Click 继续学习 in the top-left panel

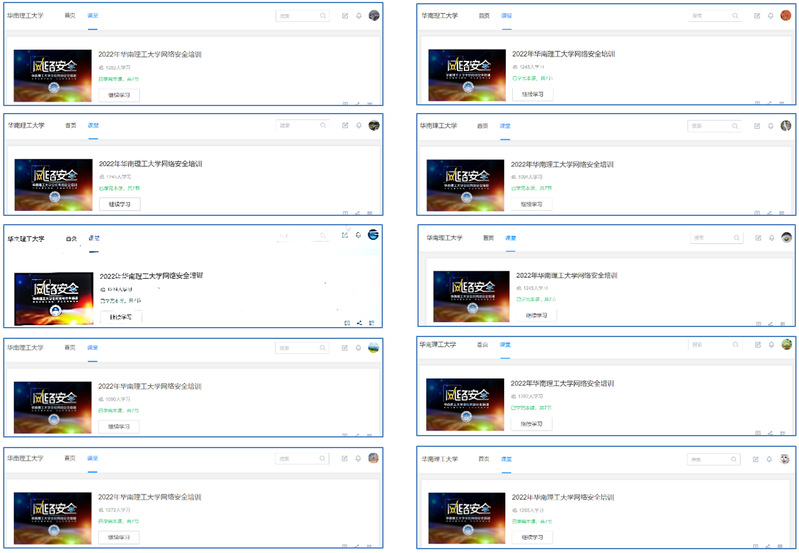pos(119,95)
